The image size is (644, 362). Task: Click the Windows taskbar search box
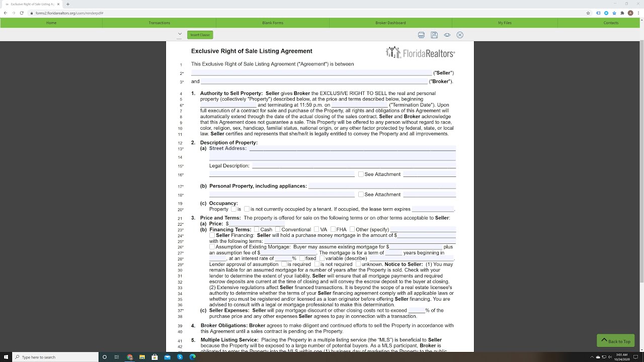point(55,357)
